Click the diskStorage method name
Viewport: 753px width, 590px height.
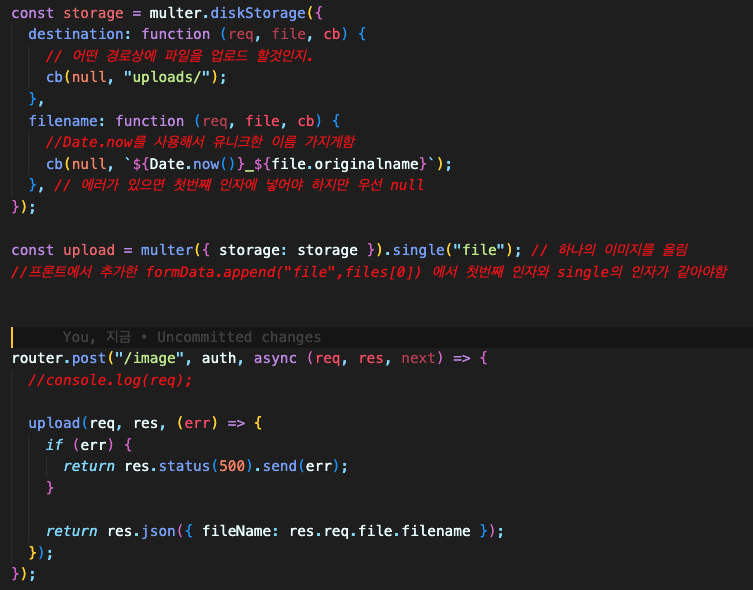click(258, 13)
